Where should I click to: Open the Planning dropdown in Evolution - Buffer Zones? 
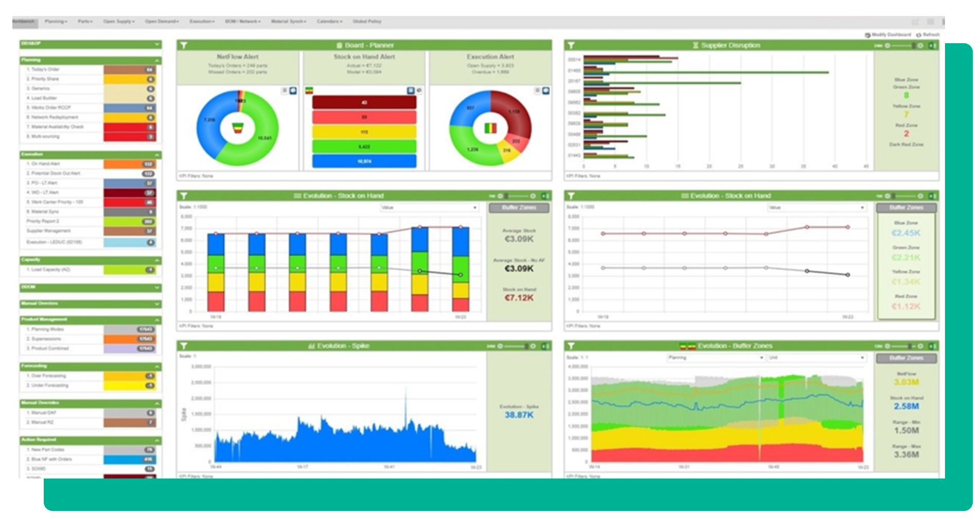715,358
